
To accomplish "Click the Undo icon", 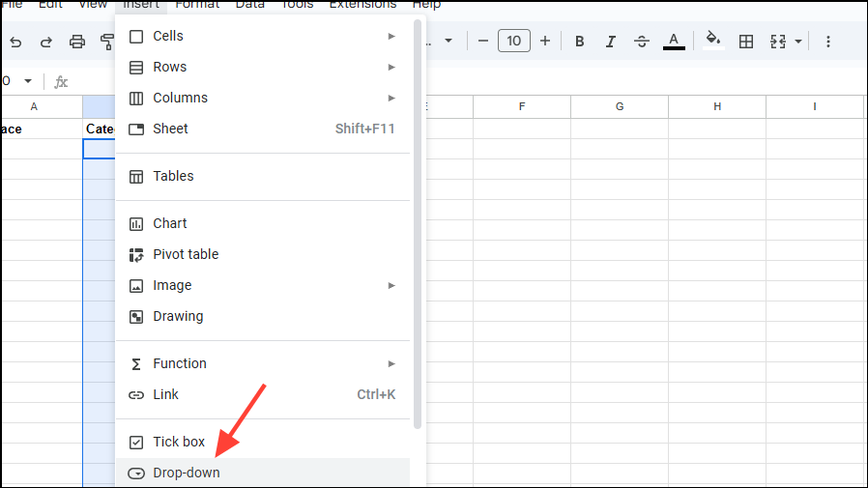I will click(15, 42).
